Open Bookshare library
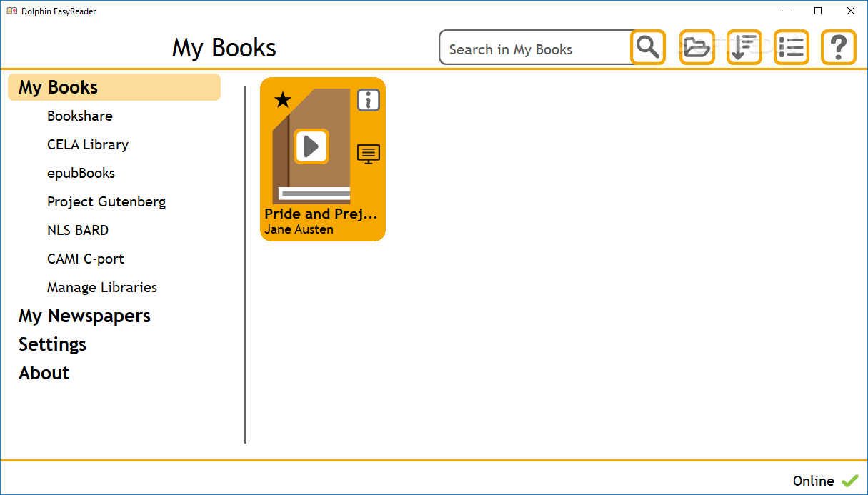This screenshot has width=868, height=495. [80, 116]
